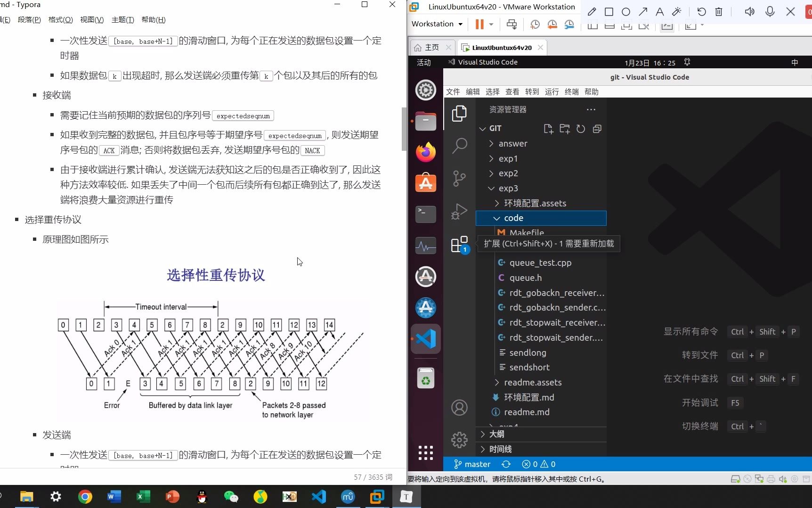The image size is (812, 508).
Task: Click the trash icon to clear annotations
Action: pos(719,12)
